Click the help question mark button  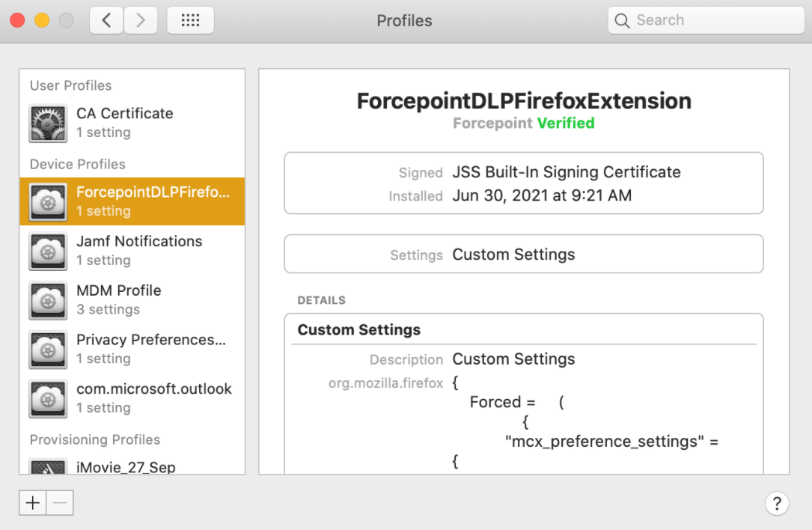point(777,503)
